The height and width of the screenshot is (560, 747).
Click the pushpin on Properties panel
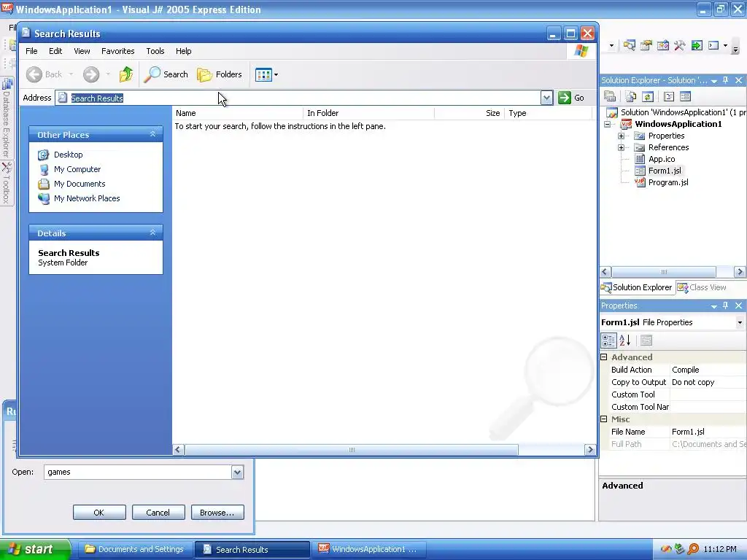726,306
